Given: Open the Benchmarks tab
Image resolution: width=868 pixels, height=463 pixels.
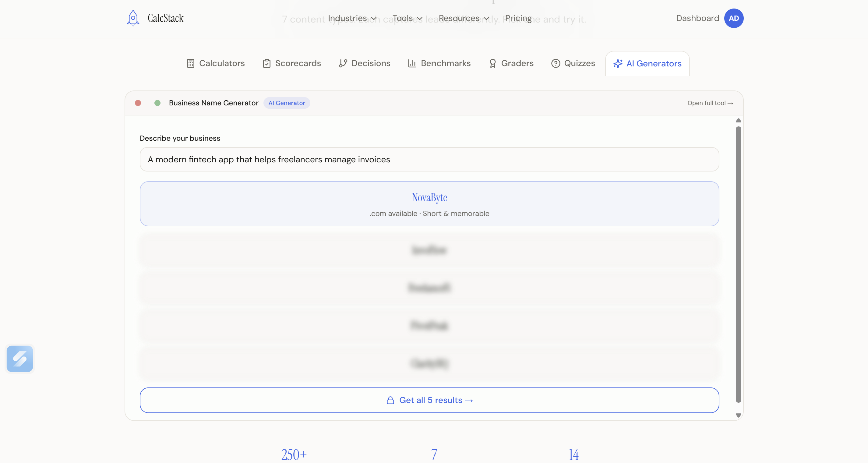Looking at the screenshot, I should 439,63.
